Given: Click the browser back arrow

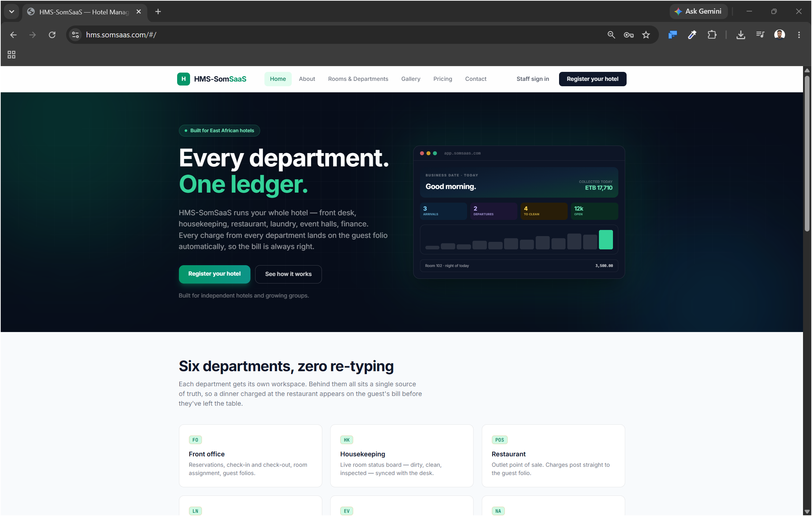Looking at the screenshot, I should pos(13,35).
